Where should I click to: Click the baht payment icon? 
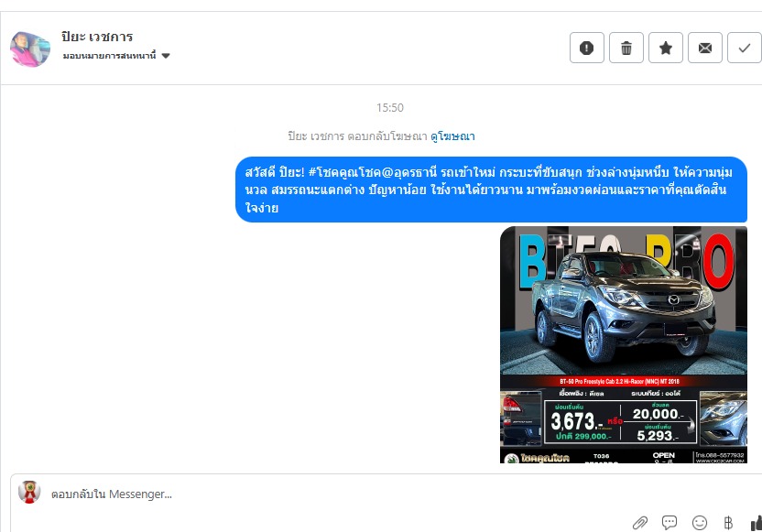(728, 523)
